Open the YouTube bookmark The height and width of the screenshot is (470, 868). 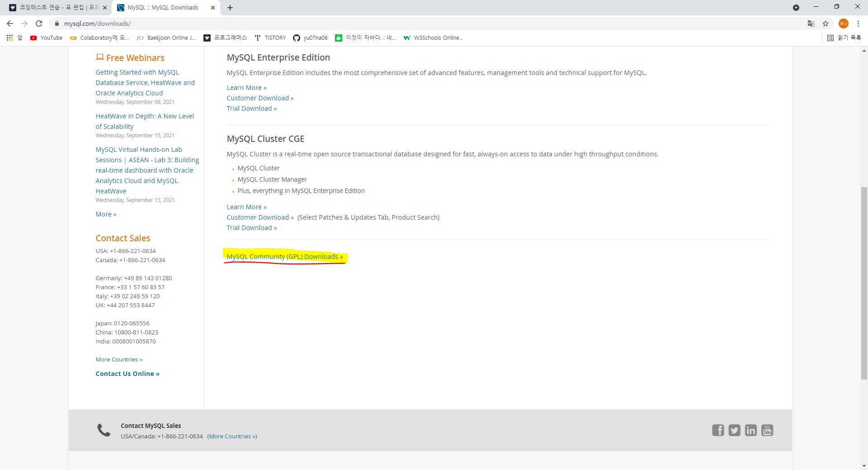46,38
